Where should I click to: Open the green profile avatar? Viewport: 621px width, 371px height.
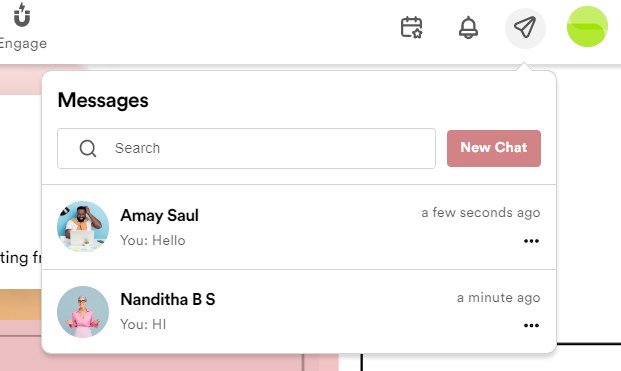pyautogui.click(x=587, y=27)
